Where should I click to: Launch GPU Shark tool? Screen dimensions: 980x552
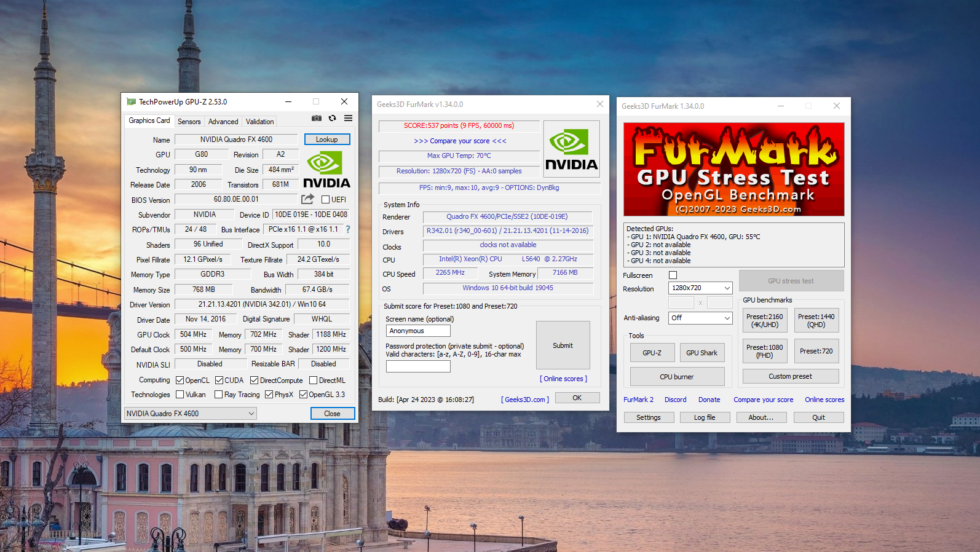(x=702, y=353)
